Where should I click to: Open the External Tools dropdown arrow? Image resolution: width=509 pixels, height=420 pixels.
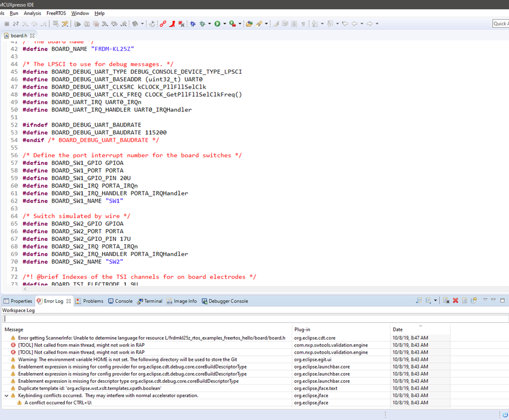[x=240, y=24]
